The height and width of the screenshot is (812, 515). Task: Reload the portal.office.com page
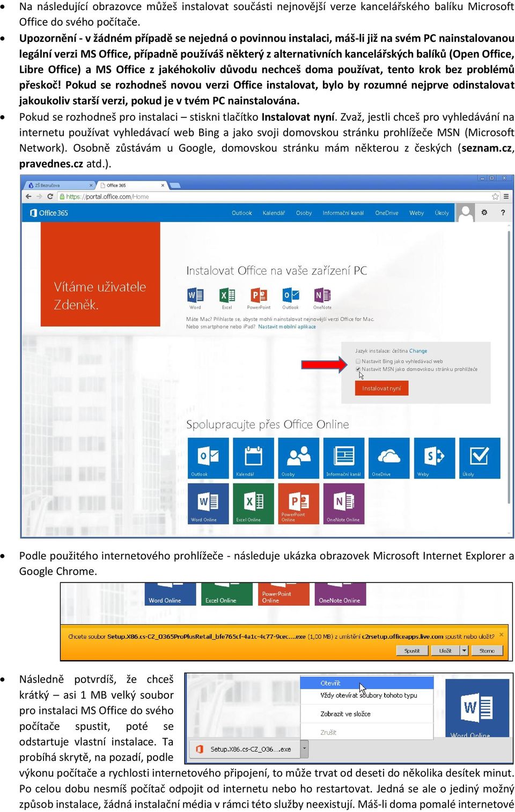pos(50,196)
